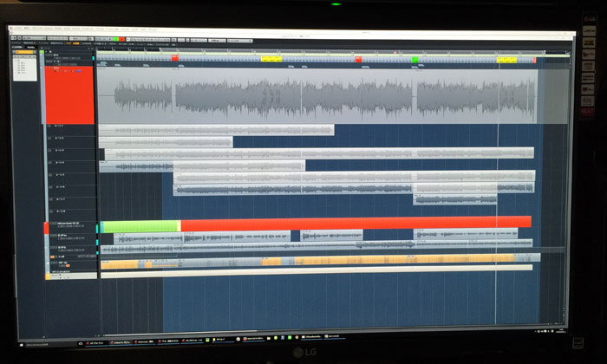
Task: Select the green event before the long red event
Action: click(140, 226)
